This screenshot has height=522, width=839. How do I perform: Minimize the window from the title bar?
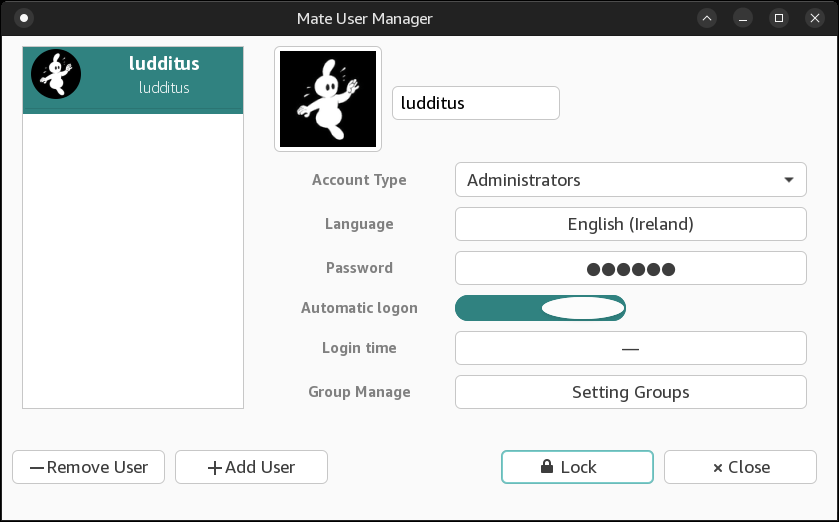point(743,18)
